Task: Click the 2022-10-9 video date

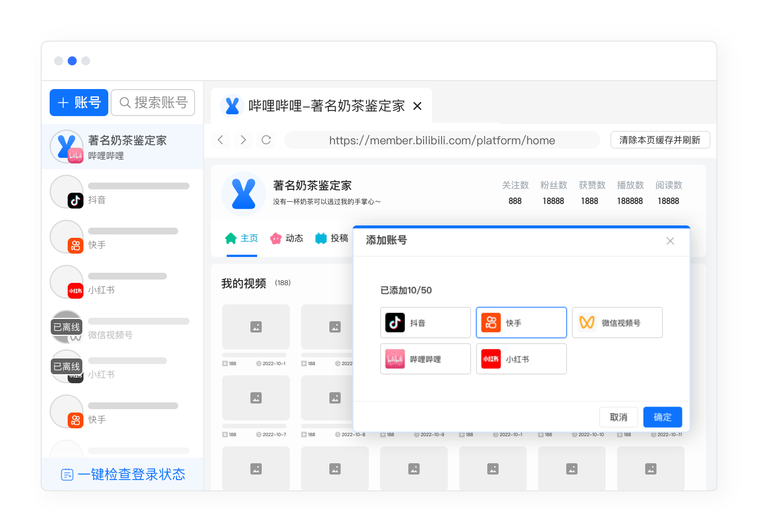Action: tap(432, 435)
